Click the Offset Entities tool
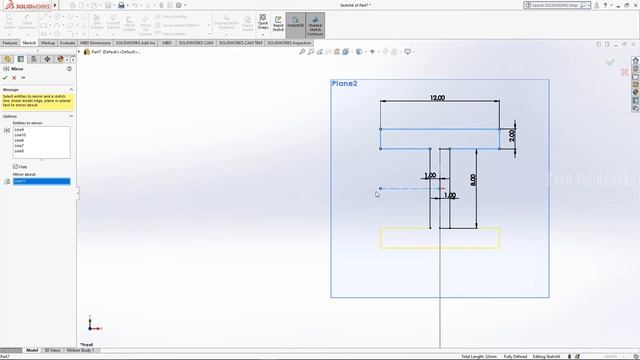Screen dimensions: 640x360 129,24
